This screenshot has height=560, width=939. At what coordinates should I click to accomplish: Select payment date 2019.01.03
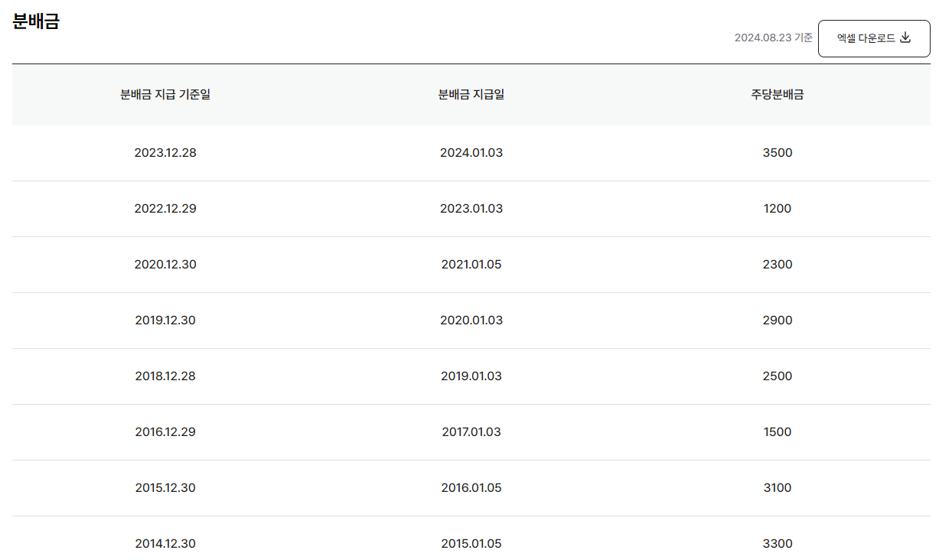[471, 376]
